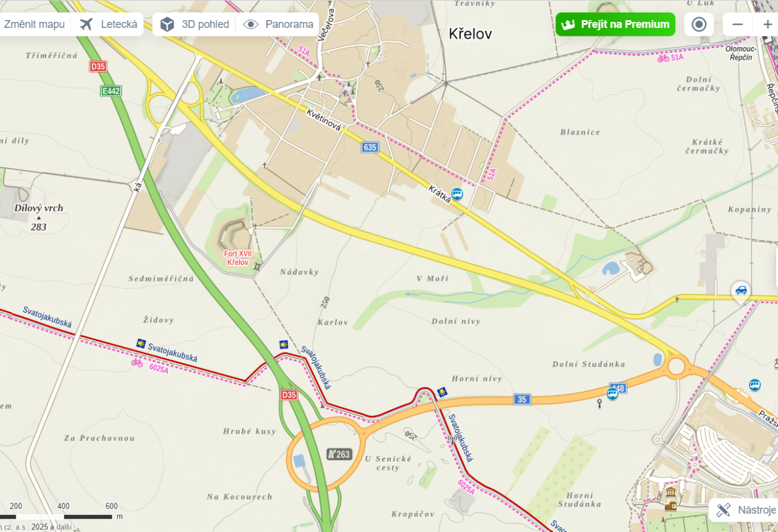Open the Změnit mapu map selector
The height and width of the screenshot is (532, 778).
[34, 24]
